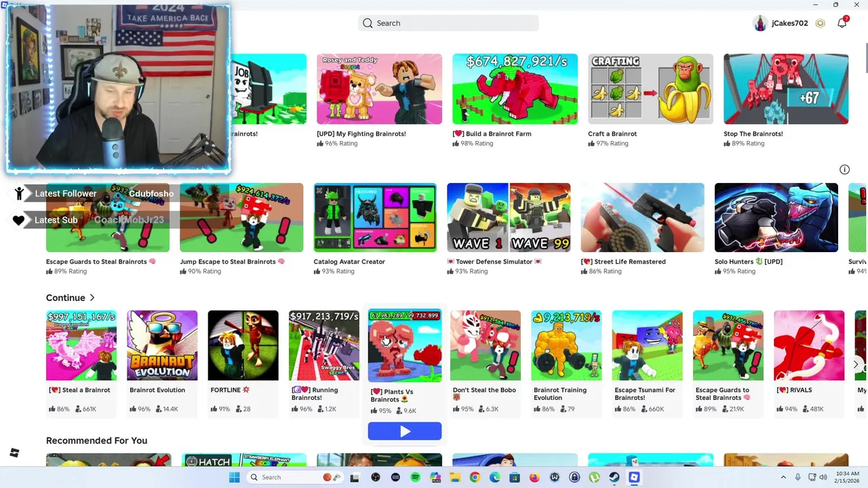Open the notifications bell icon
Viewport: 868px width, 488px height.
842,23
